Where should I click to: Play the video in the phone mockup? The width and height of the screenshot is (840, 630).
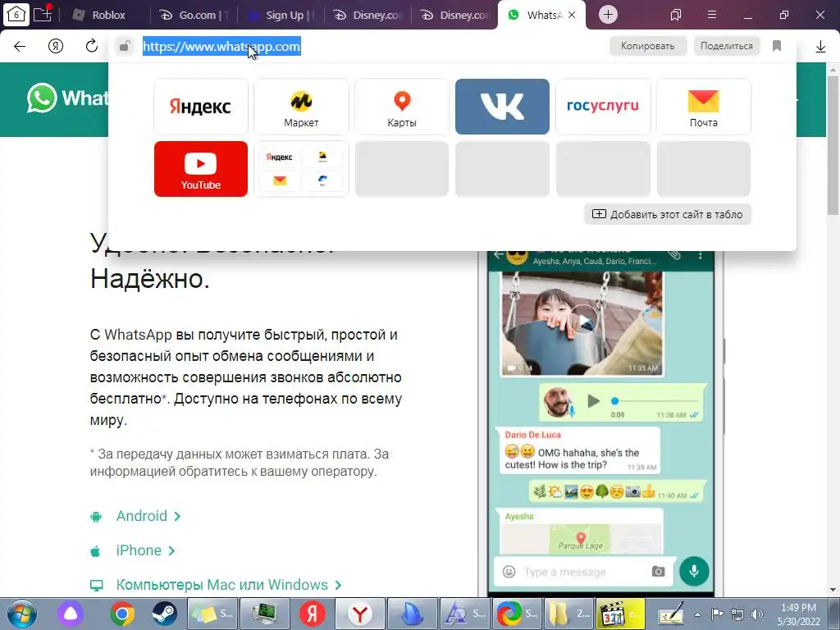(x=584, y=321)
